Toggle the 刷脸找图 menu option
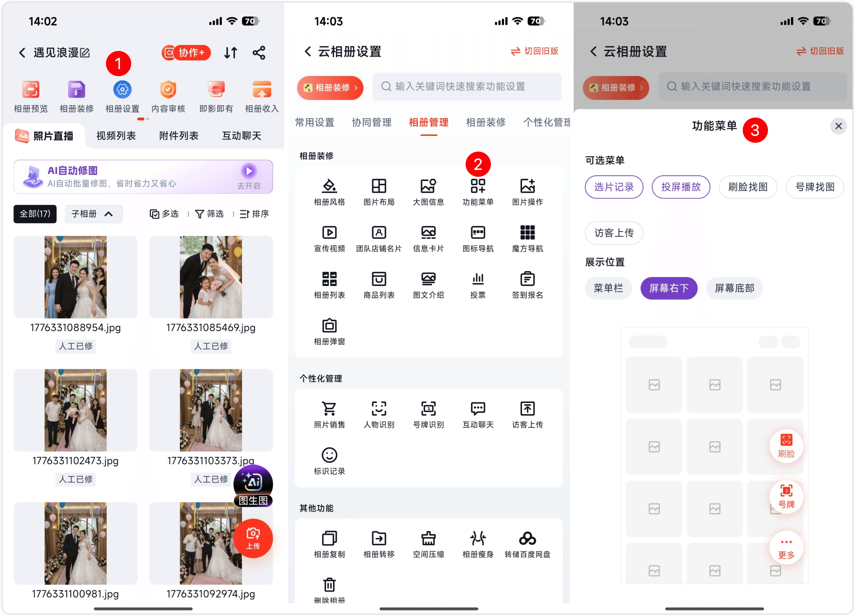This screenshot has height=616, width=855. pyautogui.click(x=748, y=187)
